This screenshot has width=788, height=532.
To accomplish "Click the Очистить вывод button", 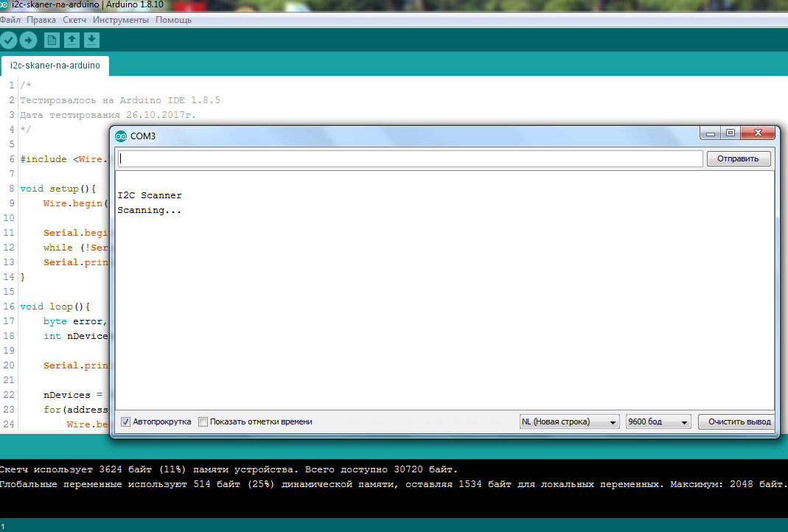I will pyautogui.click(x=739, y=422).
